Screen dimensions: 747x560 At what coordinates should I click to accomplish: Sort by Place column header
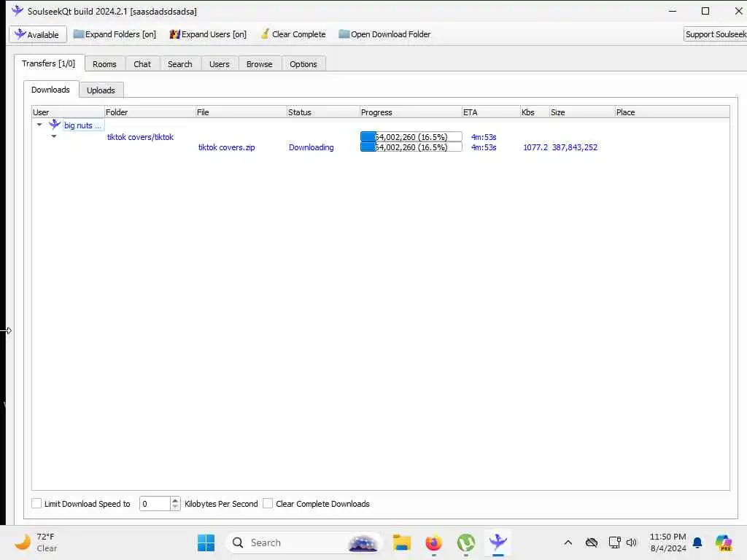click(x=672, y=112)
